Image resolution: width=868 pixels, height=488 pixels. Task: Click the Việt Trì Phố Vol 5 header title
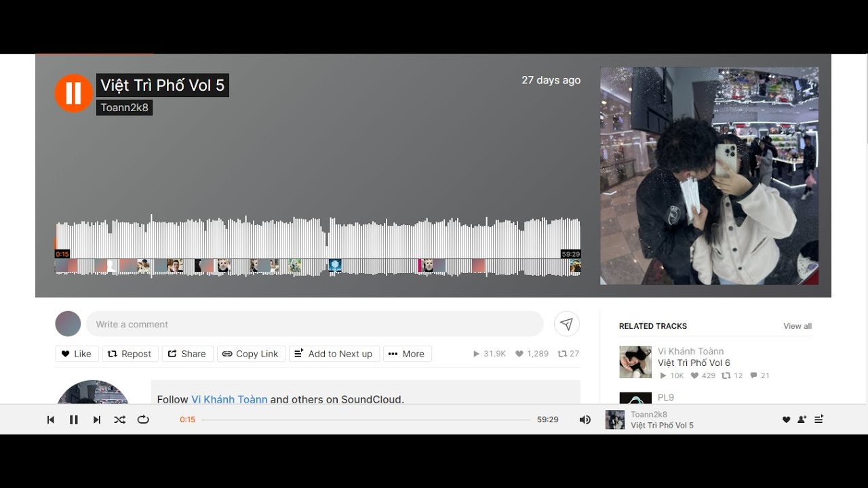click(163, 85)
